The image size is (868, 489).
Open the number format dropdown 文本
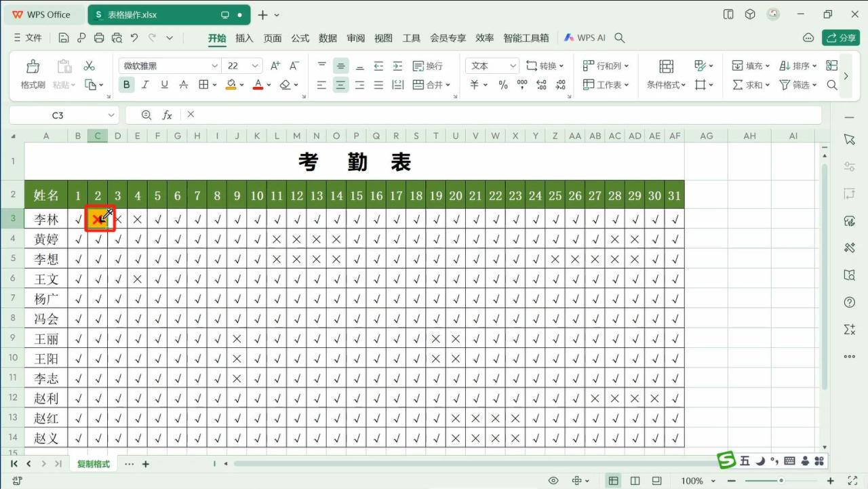pyautogui.click(x=492, y=66)
